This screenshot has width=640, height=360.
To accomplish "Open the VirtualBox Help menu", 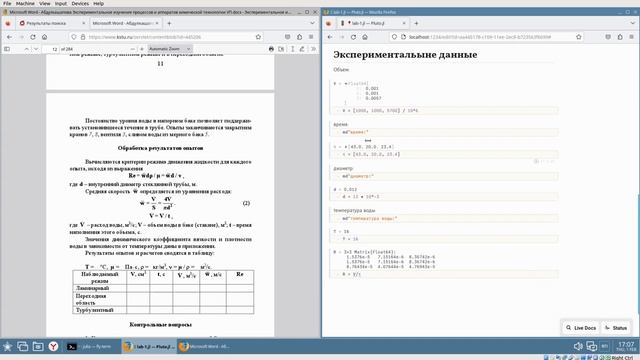I will click(x=98, y=3).
